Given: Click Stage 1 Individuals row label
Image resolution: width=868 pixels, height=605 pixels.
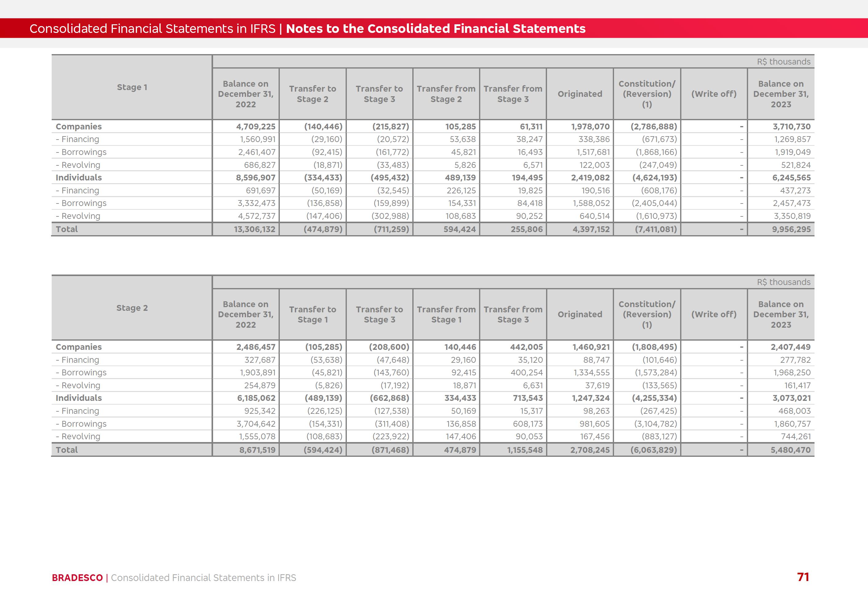Looking at the screenshot, I should 79,178.
